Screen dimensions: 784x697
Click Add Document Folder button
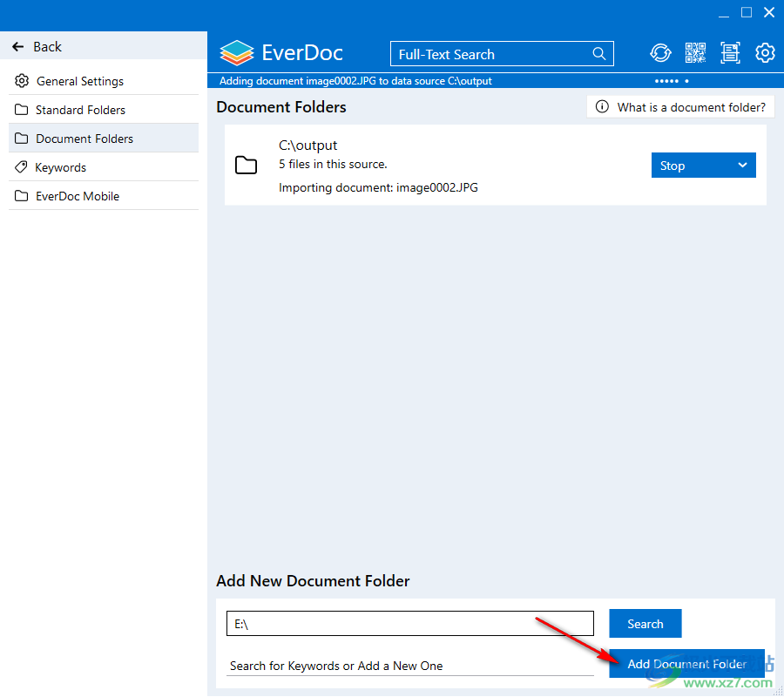coord(686,664)
